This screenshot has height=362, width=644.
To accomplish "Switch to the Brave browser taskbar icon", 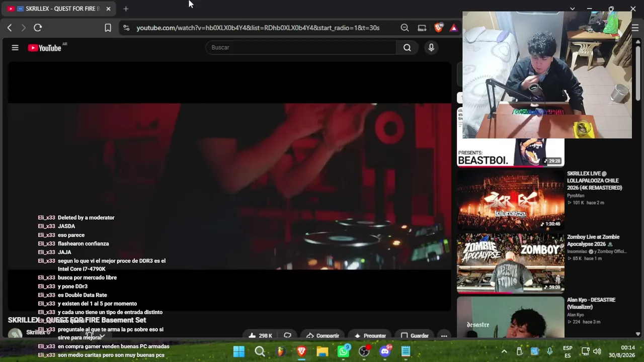I will click(301, 351).
